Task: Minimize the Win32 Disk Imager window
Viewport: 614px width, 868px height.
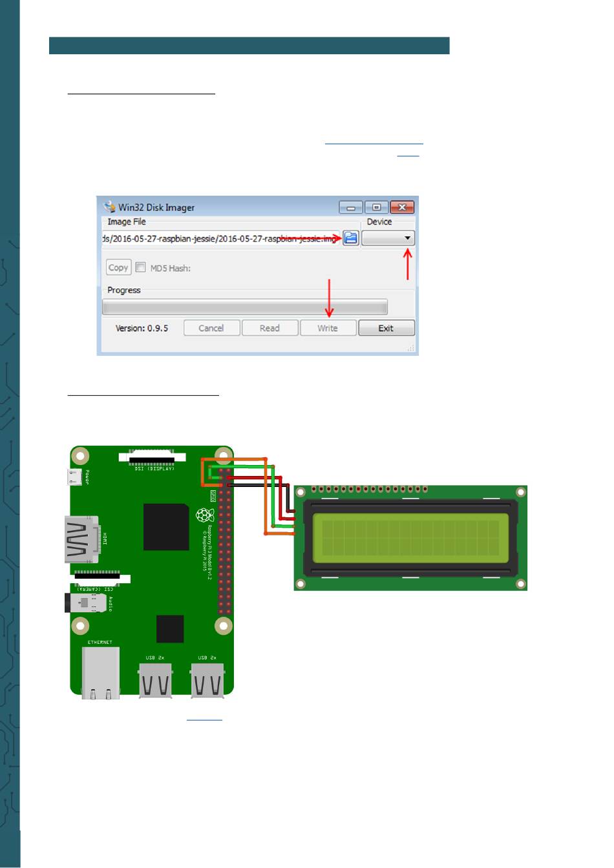Action: pos(351,207)
